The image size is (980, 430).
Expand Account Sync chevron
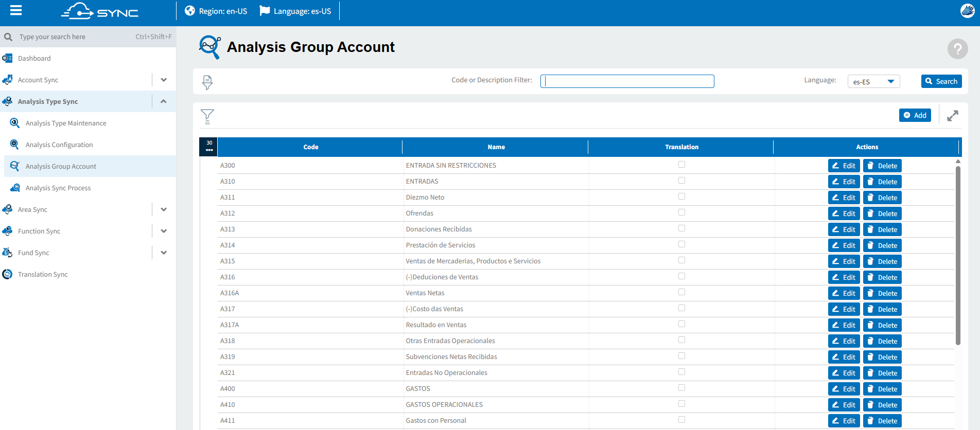pyautogui.click(x=164, y=80)
